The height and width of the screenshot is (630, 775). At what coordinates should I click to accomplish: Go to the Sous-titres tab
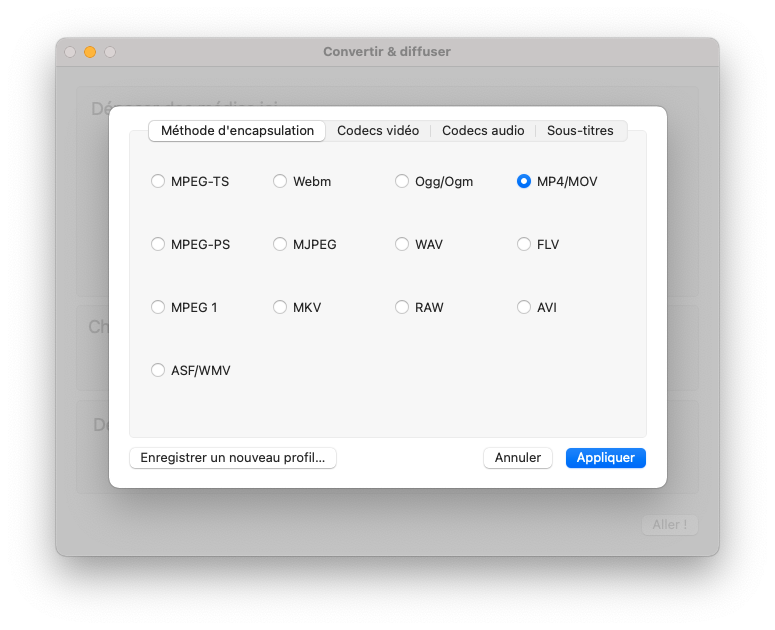pos(580,131)
